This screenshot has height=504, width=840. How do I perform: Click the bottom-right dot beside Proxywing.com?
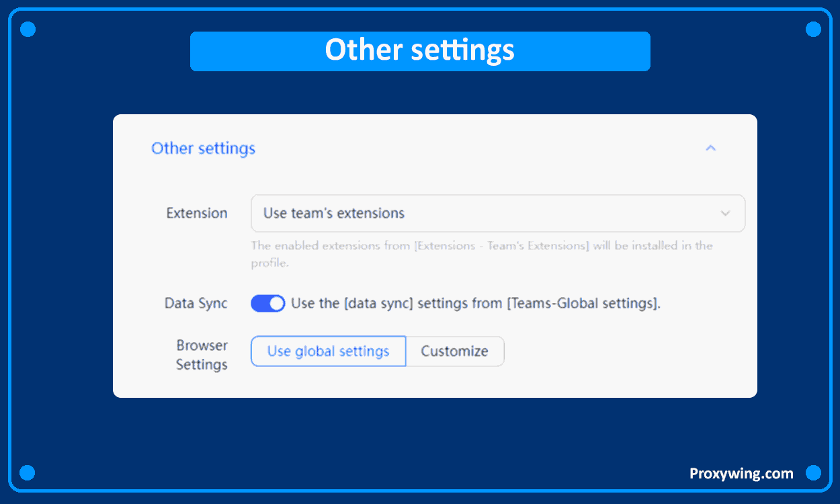point(813,473)
